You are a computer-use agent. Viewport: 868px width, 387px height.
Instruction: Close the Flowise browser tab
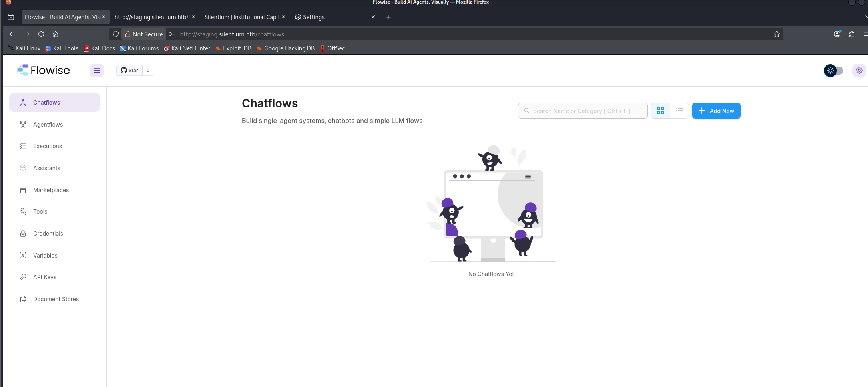coord(104,17)
